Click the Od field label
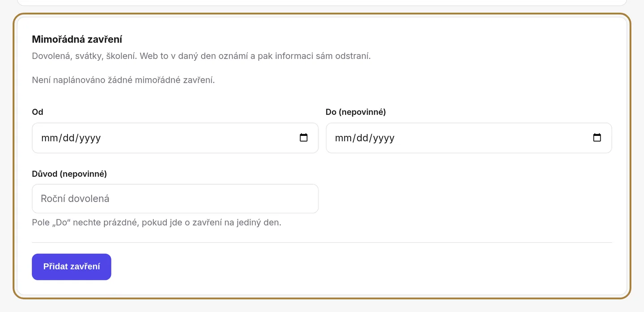Screen dimensions: 644x312 [x=38, y=112]
